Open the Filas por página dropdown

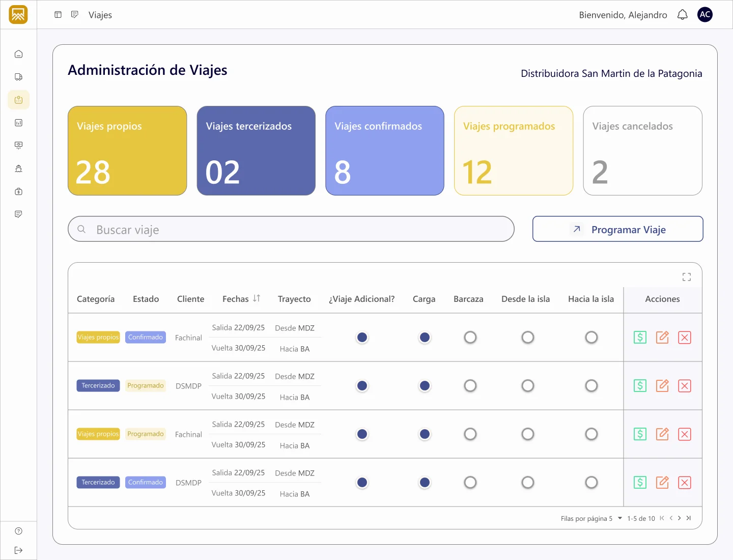click(x=619, y=518)
